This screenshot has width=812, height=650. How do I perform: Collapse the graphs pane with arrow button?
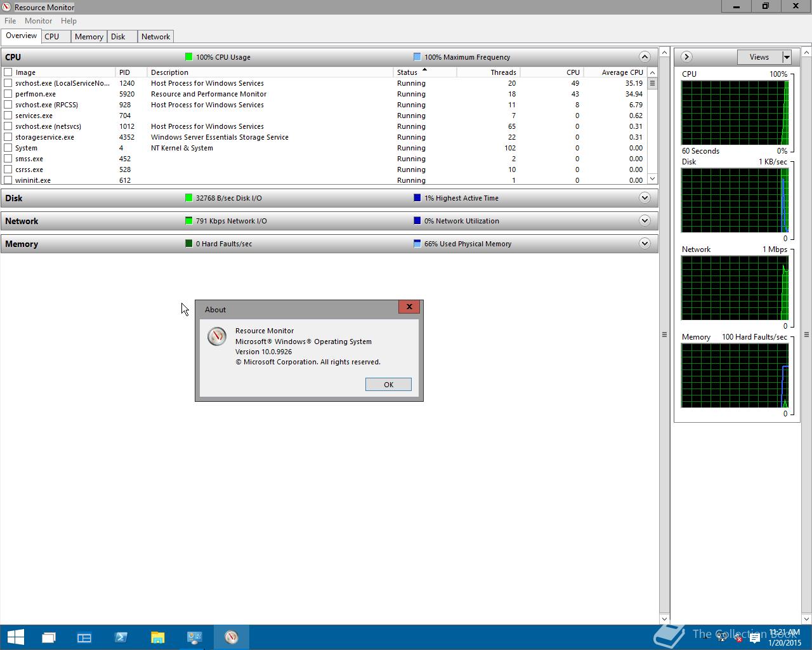(686, 57)
